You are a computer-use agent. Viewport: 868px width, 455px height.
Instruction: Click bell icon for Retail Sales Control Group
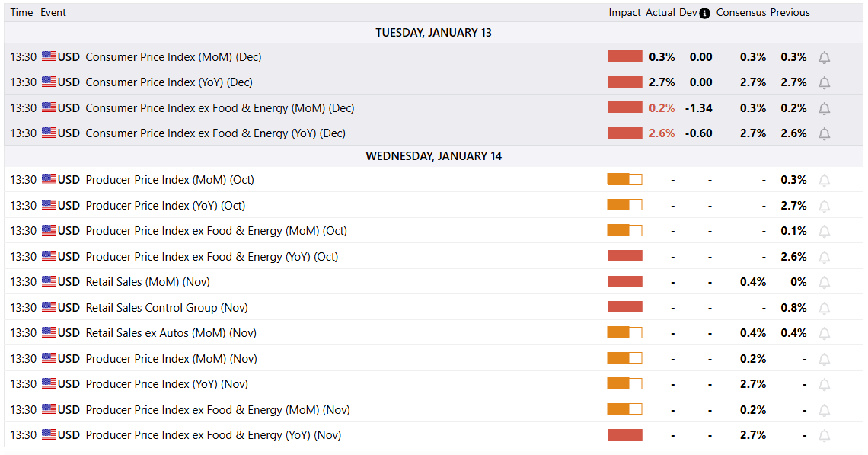pos(824,308)
